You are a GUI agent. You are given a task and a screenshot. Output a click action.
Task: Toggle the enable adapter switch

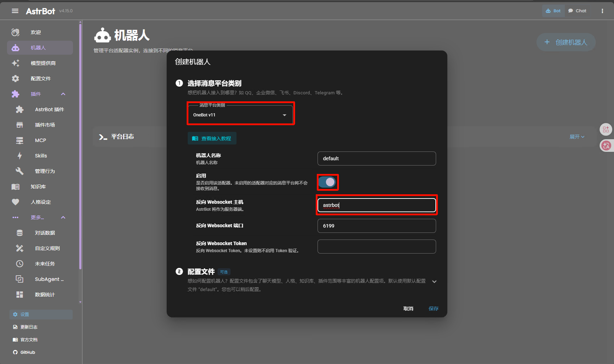point(327,182)
